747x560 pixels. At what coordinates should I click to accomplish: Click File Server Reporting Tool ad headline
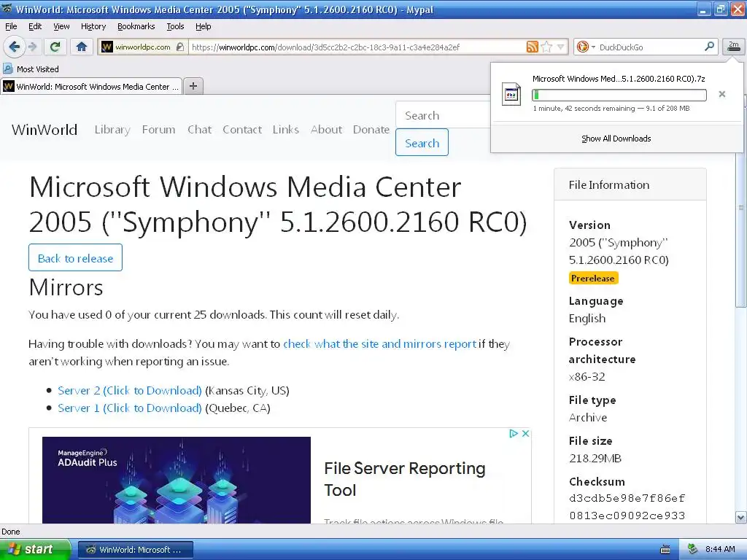(x=404, y=479)
